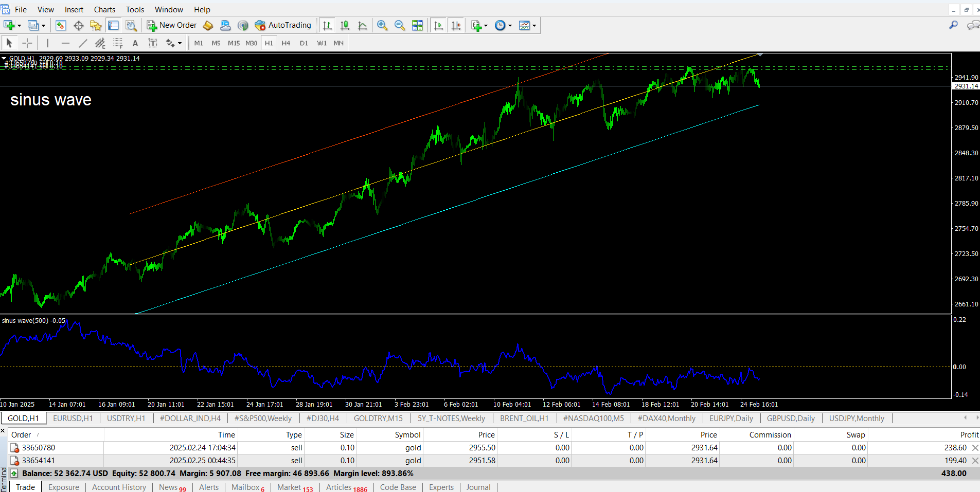Open the Data Window crosshair-circle icon

coord(78,25)
